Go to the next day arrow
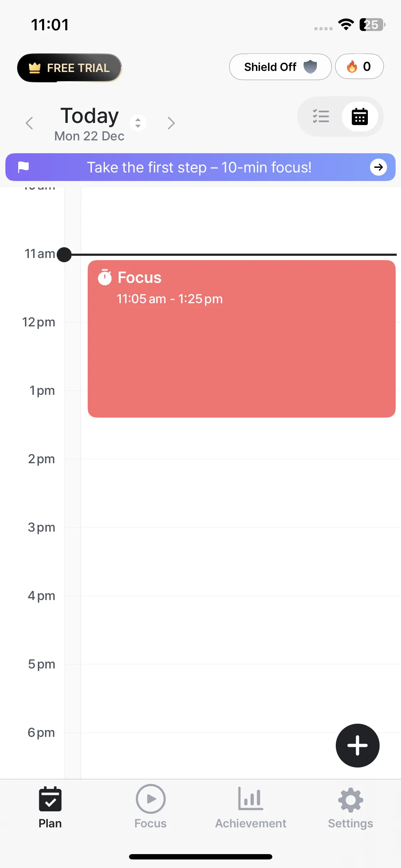 [x=171, y=123]
